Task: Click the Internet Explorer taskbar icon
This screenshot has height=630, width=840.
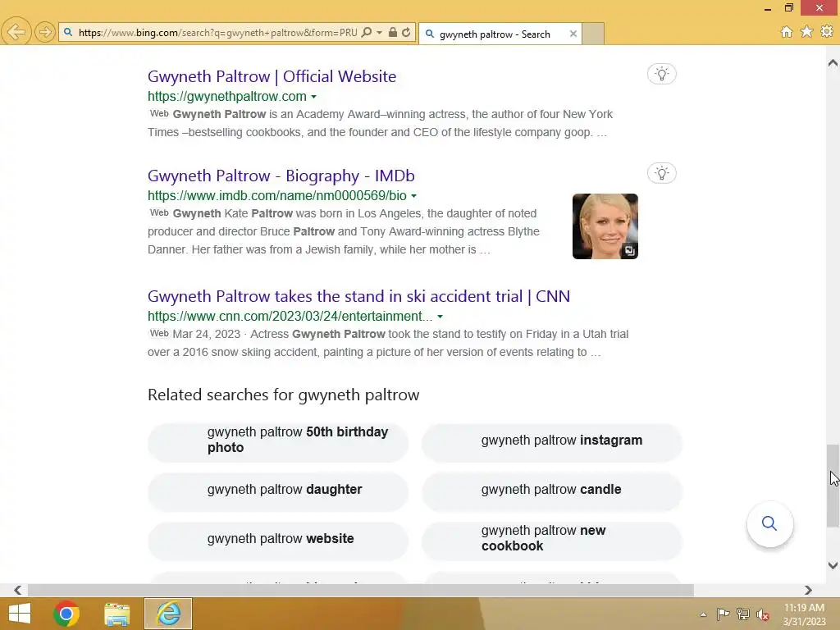Action: click(x=168, y=614)
